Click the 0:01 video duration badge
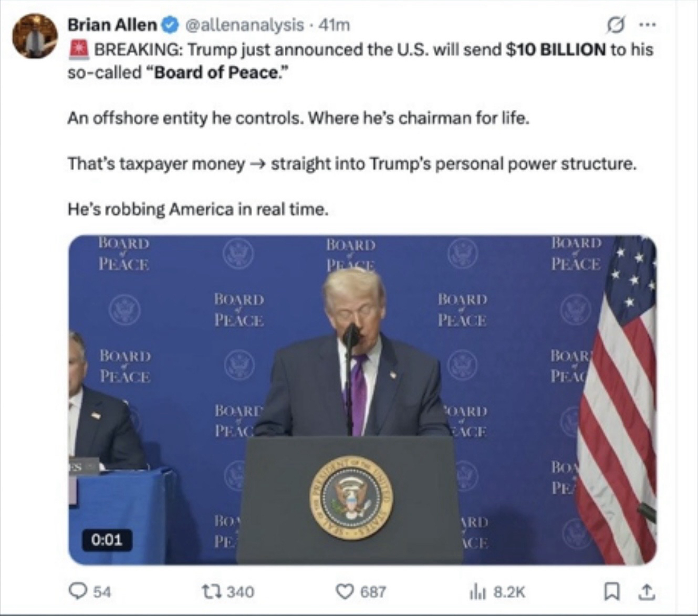Viewport: 698px width, 616px height. coord(107,540)
